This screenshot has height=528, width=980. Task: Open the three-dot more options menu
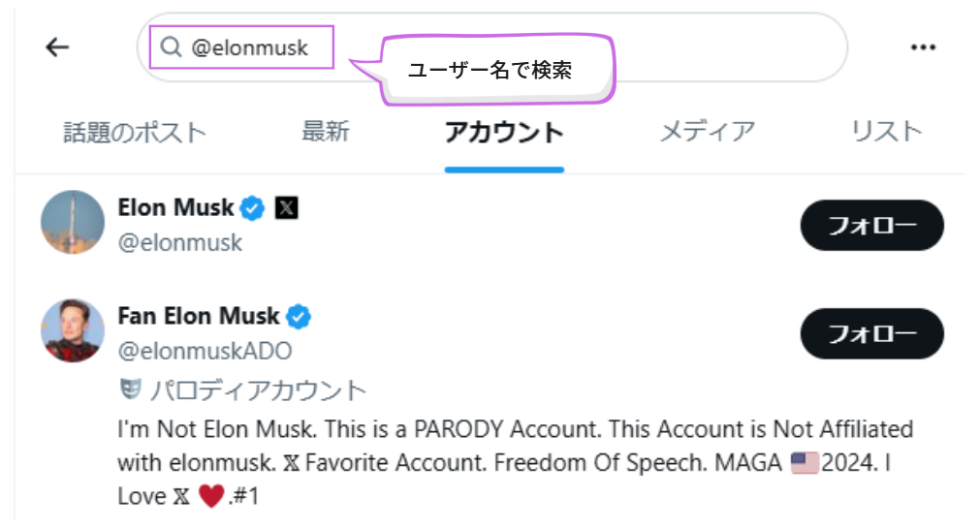(923, 47)
